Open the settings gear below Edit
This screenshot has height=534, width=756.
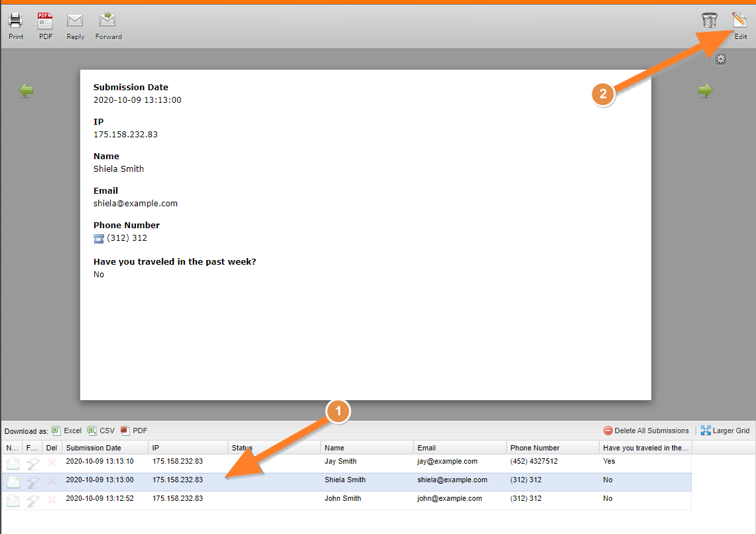[x=720, y=59]
